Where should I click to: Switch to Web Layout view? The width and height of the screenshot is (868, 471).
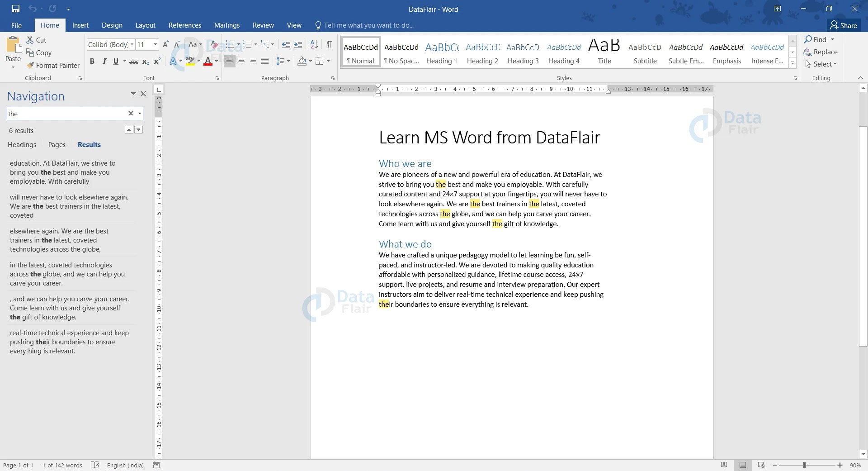coord(761,465)
